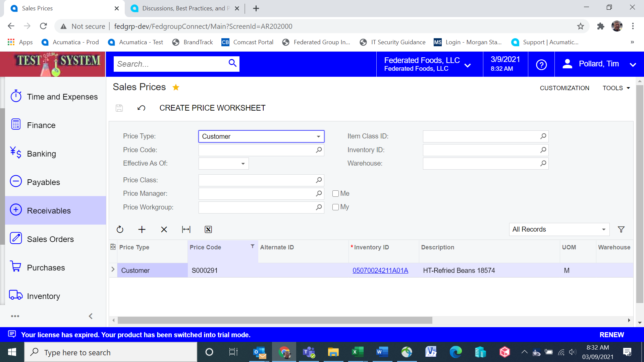This screenshot has width=644, height=362.
Task: Show more bookmarks with chevron
Action: pos(632,42)
